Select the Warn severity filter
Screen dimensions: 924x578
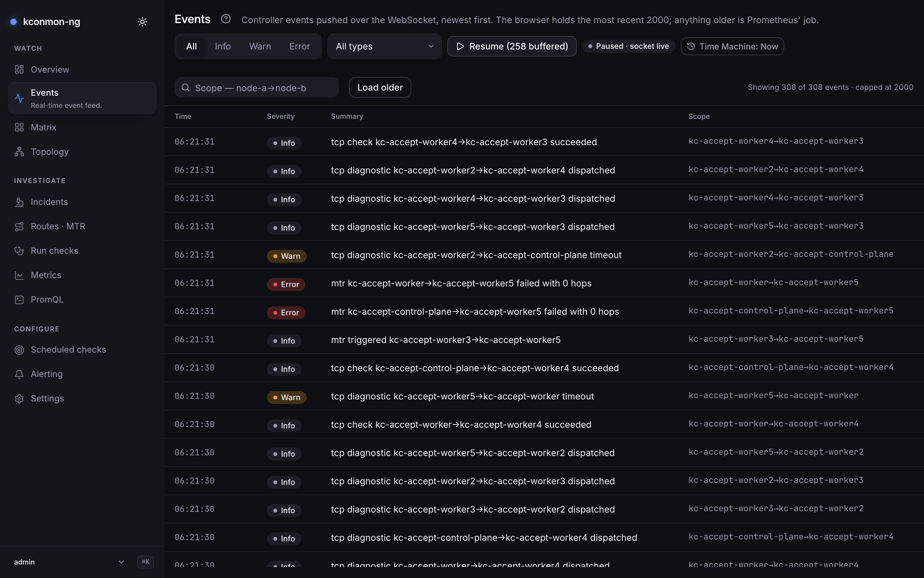point(260,46)
